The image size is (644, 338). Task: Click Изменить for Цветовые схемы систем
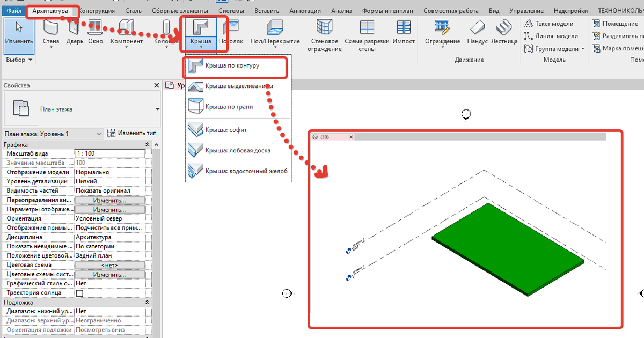[x=109, y=274]
